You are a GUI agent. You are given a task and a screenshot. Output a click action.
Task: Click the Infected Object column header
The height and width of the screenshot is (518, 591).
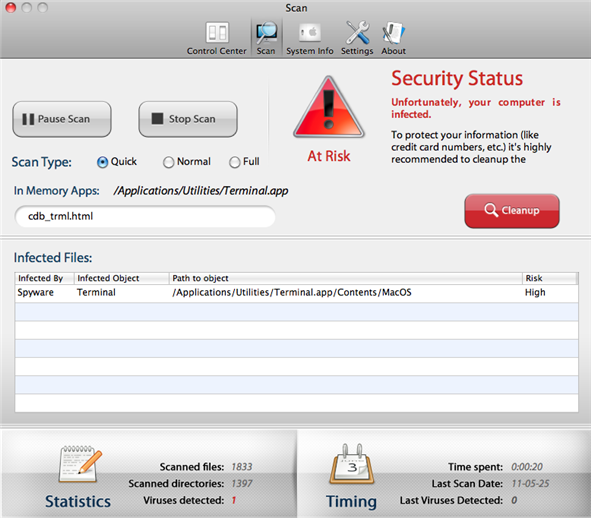[122, 278]
